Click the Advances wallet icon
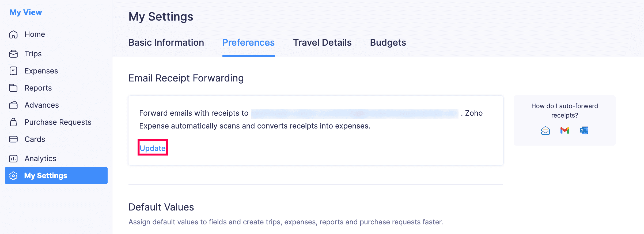This screenshot has width=644, height=234. pos(13,105)
